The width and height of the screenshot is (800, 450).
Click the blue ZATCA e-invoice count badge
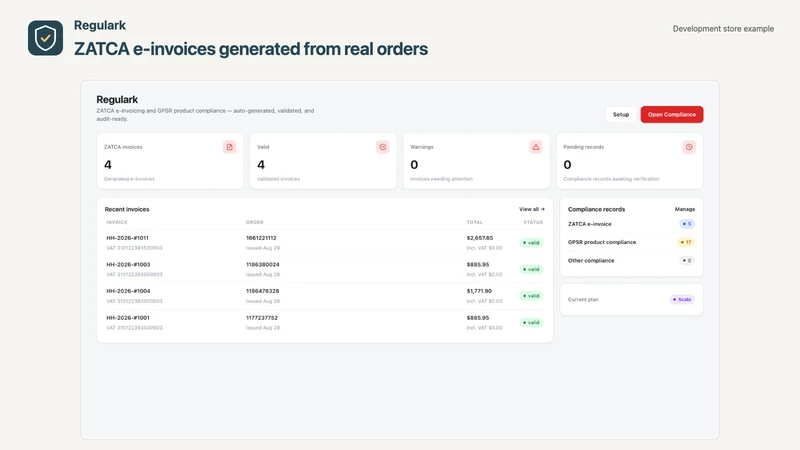pos(687,224)
